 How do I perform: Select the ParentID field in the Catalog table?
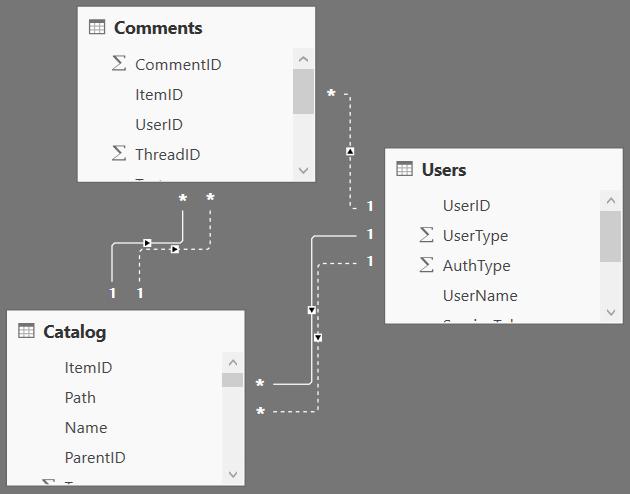pyautogui.click(x=95, y=457)
